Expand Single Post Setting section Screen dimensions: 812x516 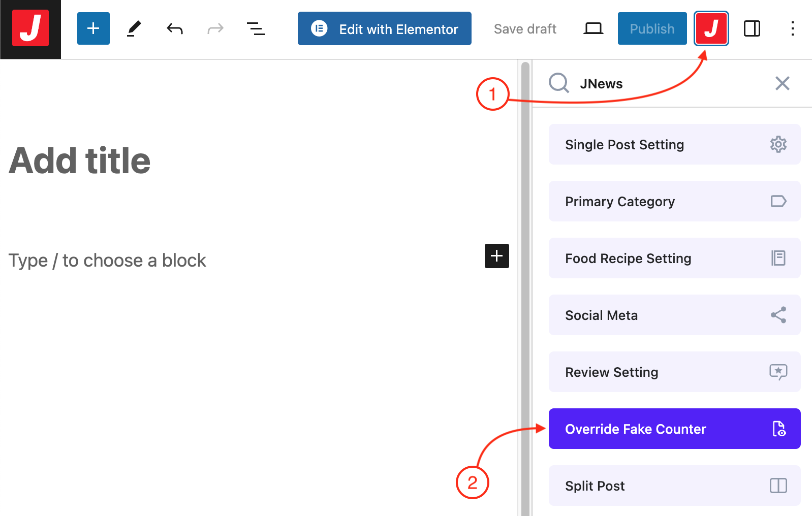click(674, 145)
